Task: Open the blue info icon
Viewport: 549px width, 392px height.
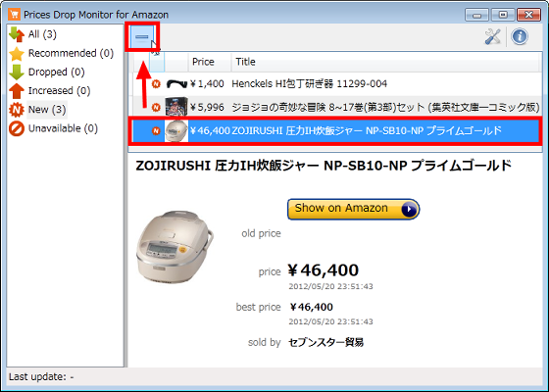Action: pos(520,36)
